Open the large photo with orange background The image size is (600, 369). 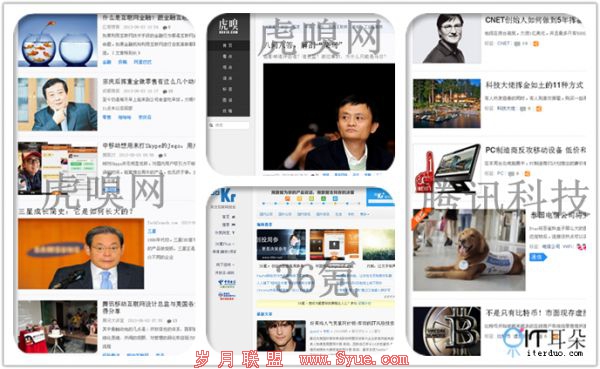[x=81, y=254]
